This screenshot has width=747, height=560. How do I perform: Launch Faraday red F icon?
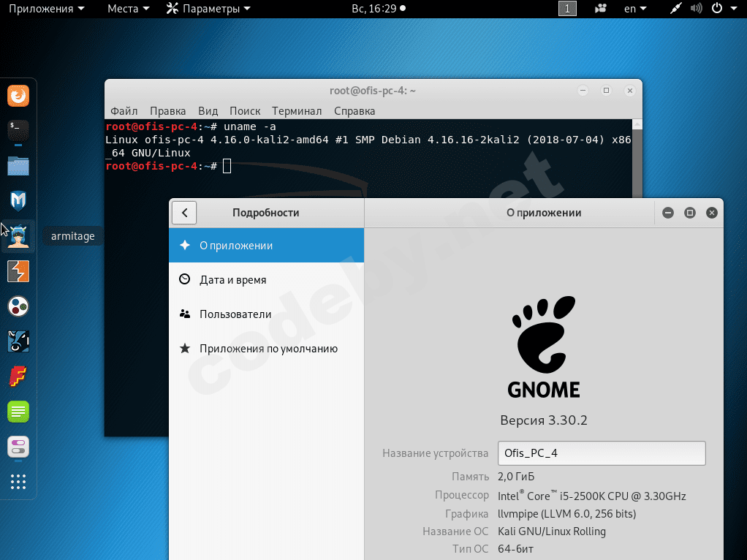(x=18, y=377)
